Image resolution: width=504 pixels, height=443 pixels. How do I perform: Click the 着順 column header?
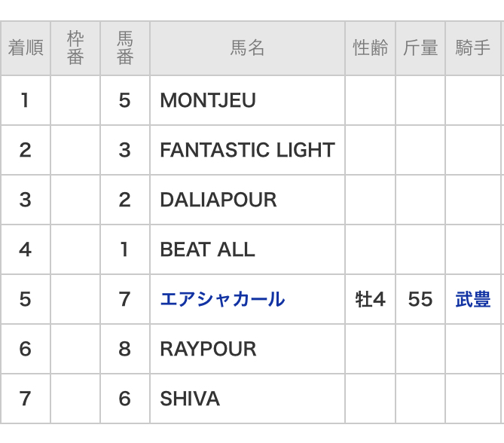26,48
